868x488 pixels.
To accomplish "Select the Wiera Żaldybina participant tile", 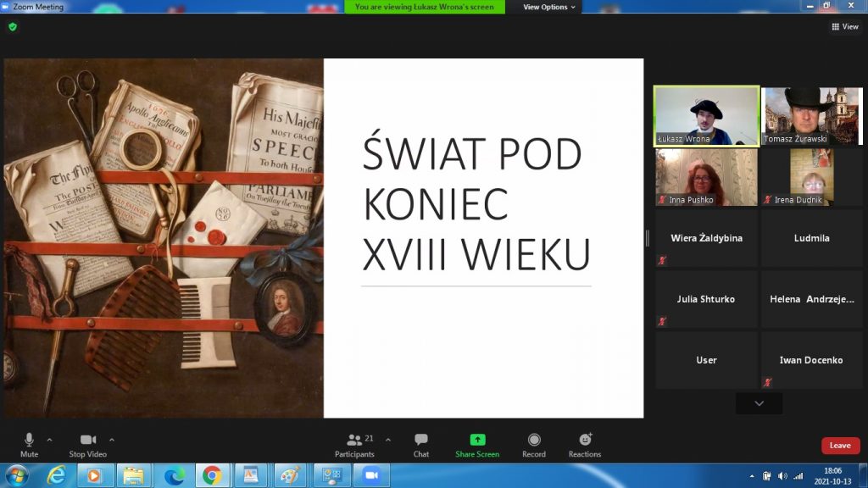I will [706, 239].
